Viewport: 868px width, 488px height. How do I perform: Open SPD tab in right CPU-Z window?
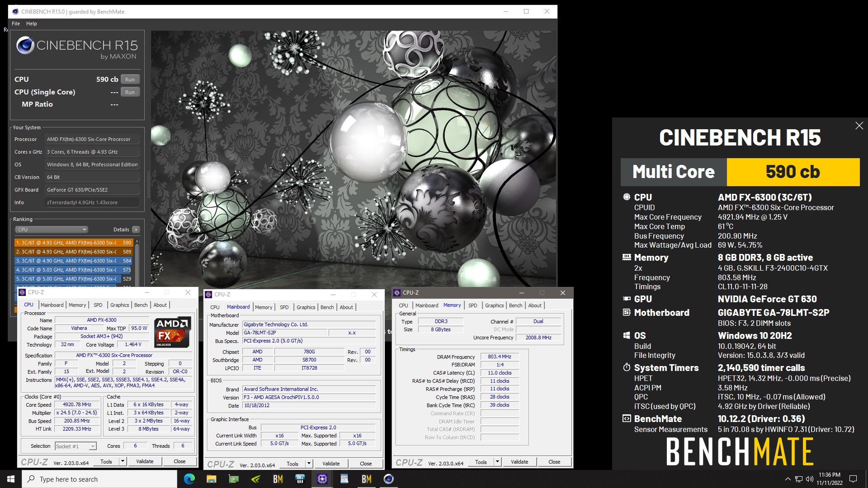coord(473,305)
